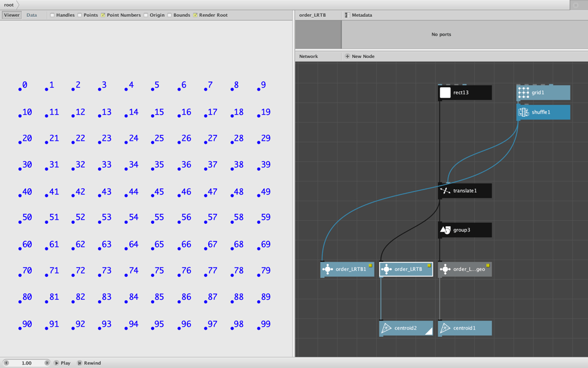Click the point labeled 9 in the viewer

(259, 89)
